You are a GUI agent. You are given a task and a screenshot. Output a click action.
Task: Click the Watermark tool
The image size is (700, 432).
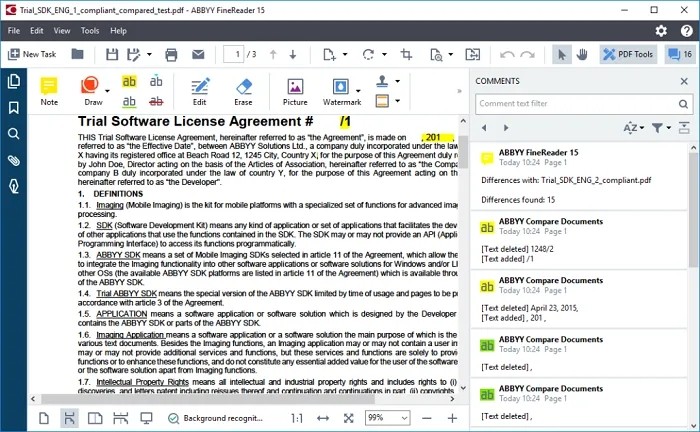(342, 91)
